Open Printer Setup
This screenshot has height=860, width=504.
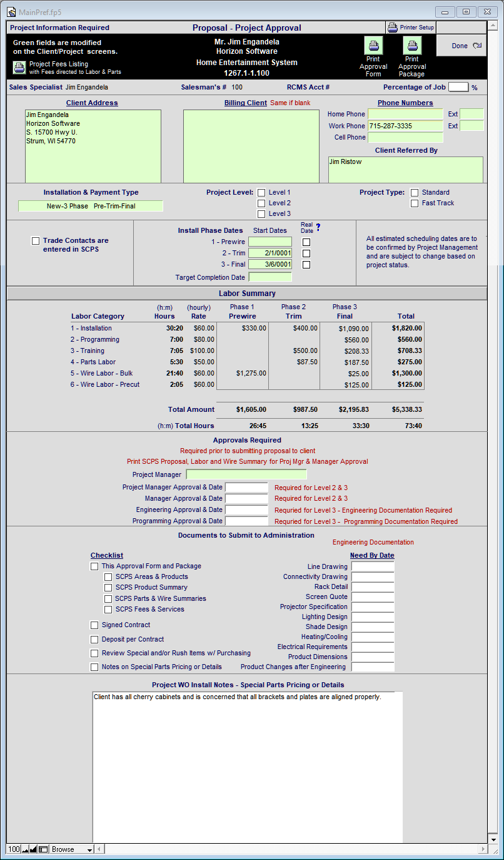pyautogui.click(x=410, y=28)
